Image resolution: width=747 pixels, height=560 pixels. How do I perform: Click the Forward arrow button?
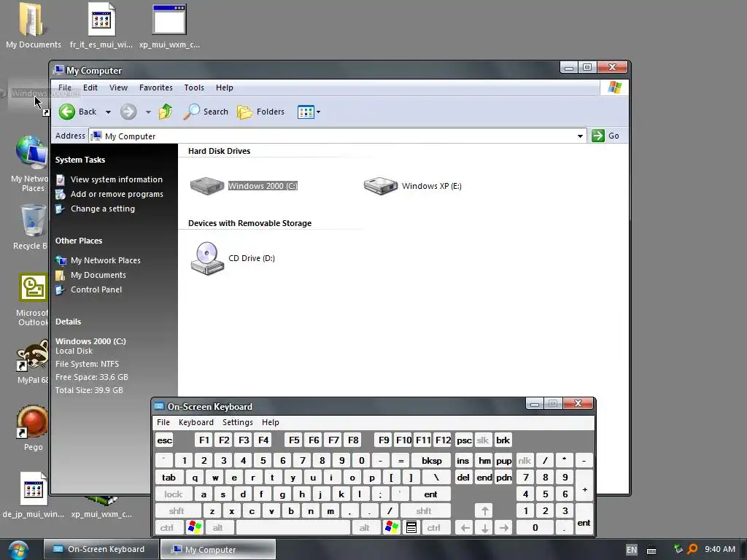click(x=128, y=112)
